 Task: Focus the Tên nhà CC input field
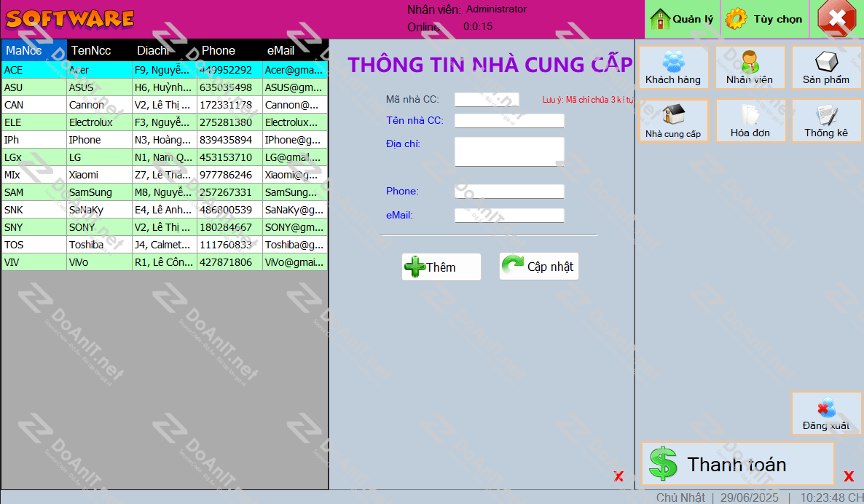[509, 121]
